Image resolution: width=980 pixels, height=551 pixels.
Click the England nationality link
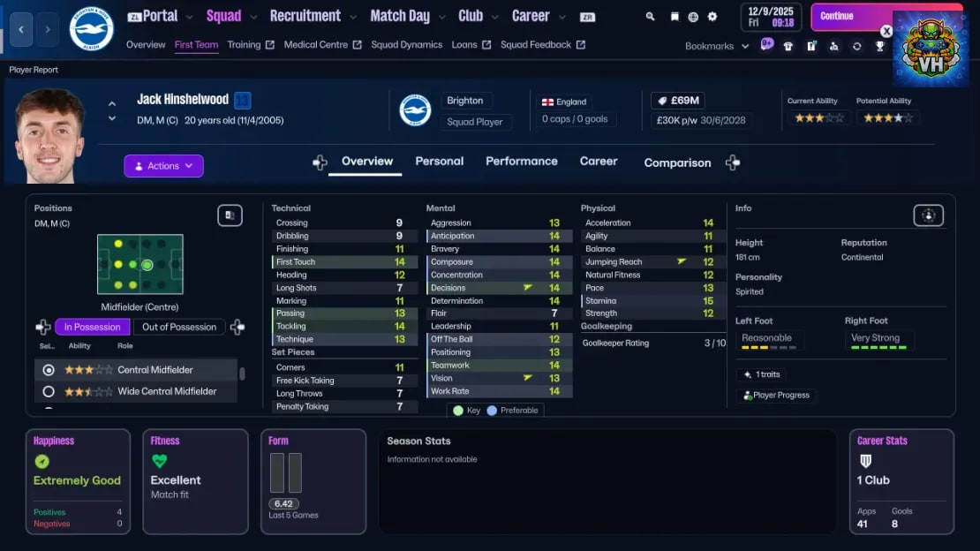coord(564,102)
